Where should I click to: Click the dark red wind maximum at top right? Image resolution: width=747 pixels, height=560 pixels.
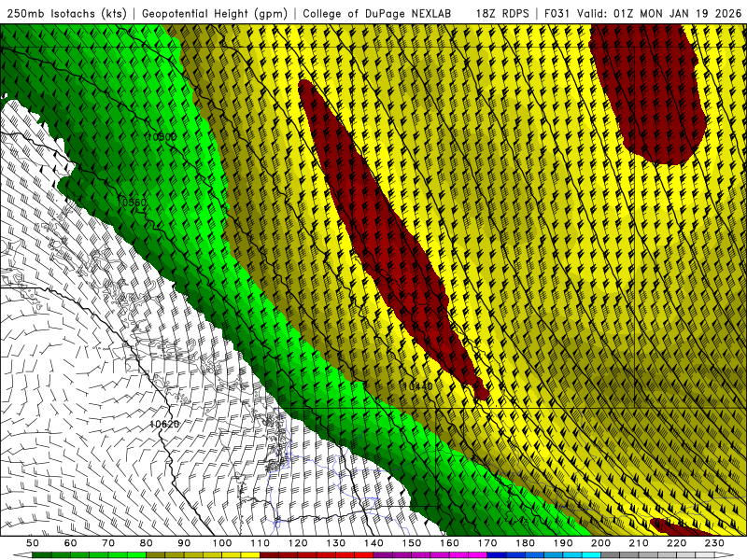(648, 95)
